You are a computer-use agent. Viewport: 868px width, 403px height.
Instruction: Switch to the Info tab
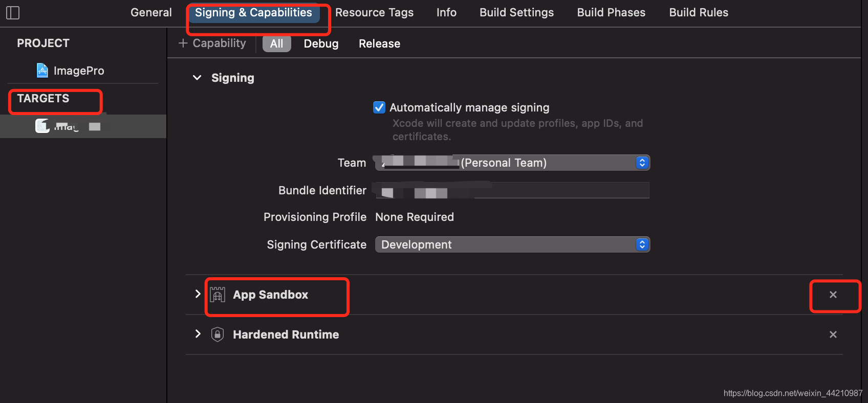click(446, 13)
